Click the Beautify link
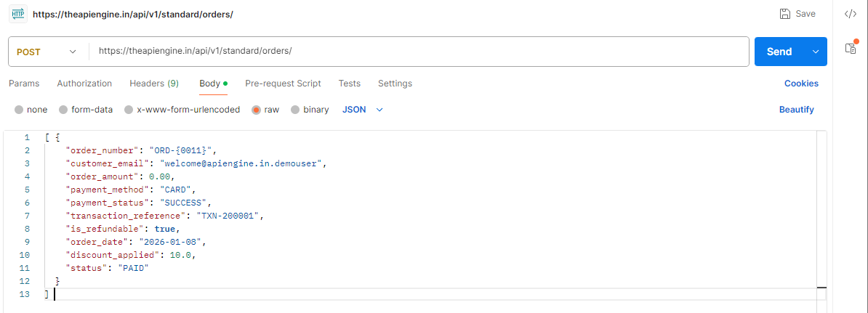Screen dimensions: 868x313 796,110
